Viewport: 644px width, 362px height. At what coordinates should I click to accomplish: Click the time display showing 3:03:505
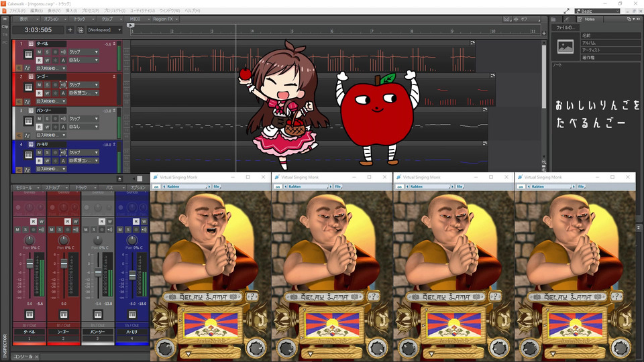click(38, 30)
